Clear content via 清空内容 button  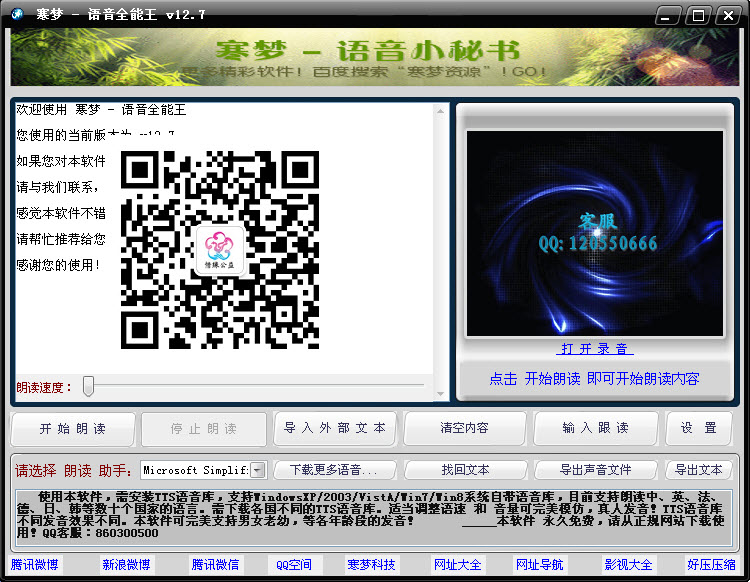[x=464, y=428]
